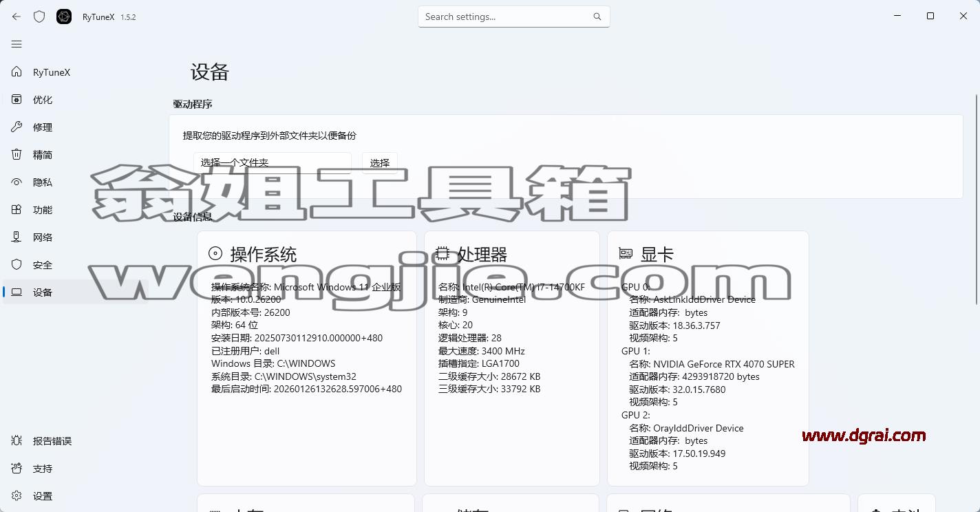Screen dimensions: 980x512
Task: Open the 网络 page
Action: point(76,237)
